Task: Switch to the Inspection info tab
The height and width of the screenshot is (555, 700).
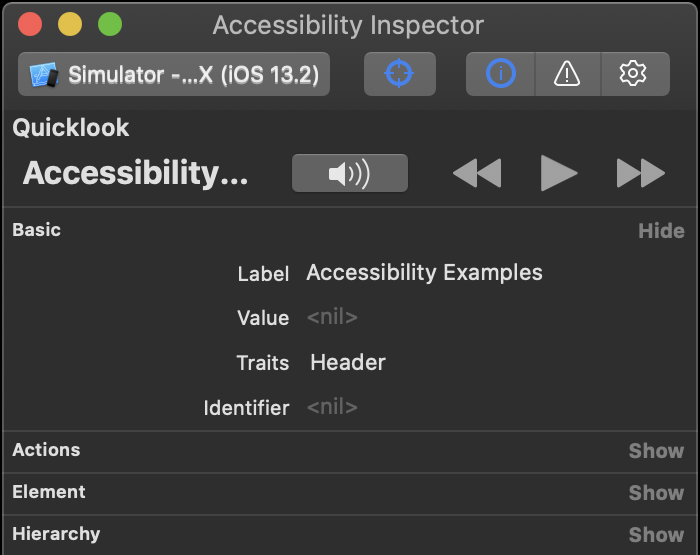Action: (x=500, y=74)
